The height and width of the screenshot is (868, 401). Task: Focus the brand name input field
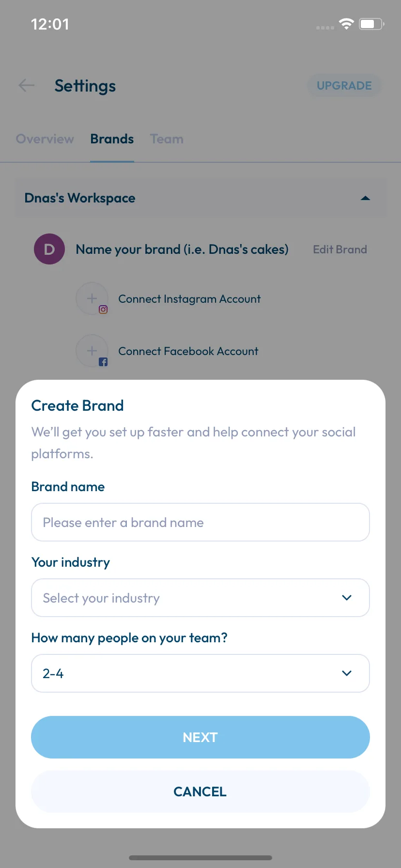tap(200, 522)
